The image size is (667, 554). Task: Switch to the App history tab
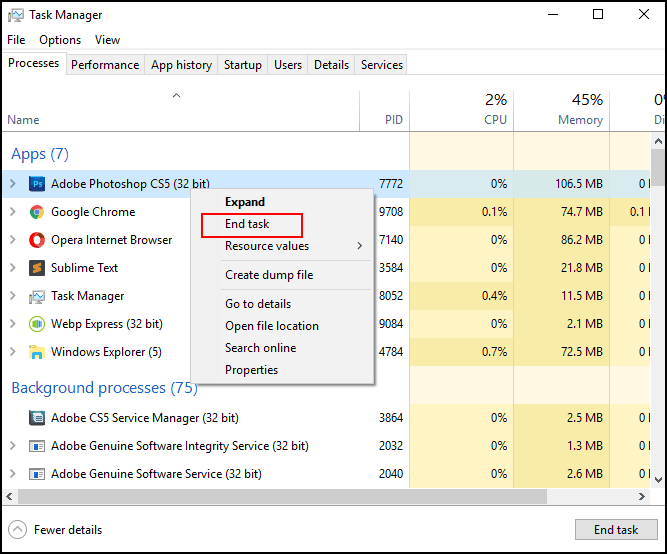[x=181, y=65]
